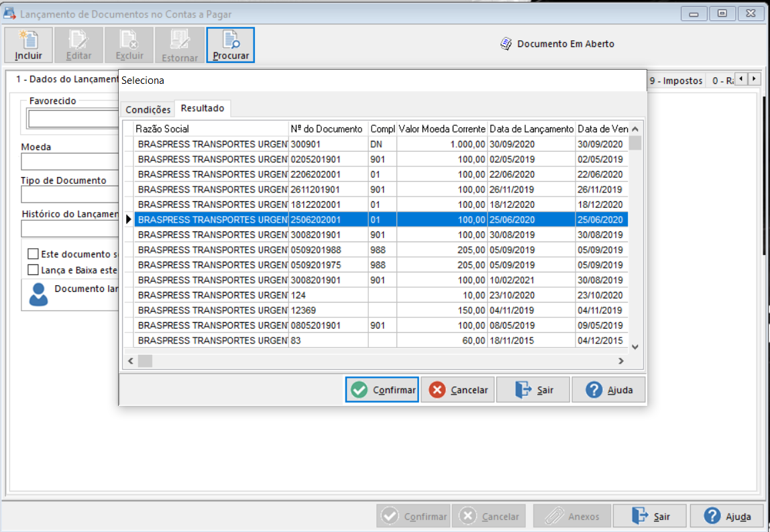Click Cancelar in the Seleciona dialog
Viewport: 770px width, 532px height.
pos(457,390)
